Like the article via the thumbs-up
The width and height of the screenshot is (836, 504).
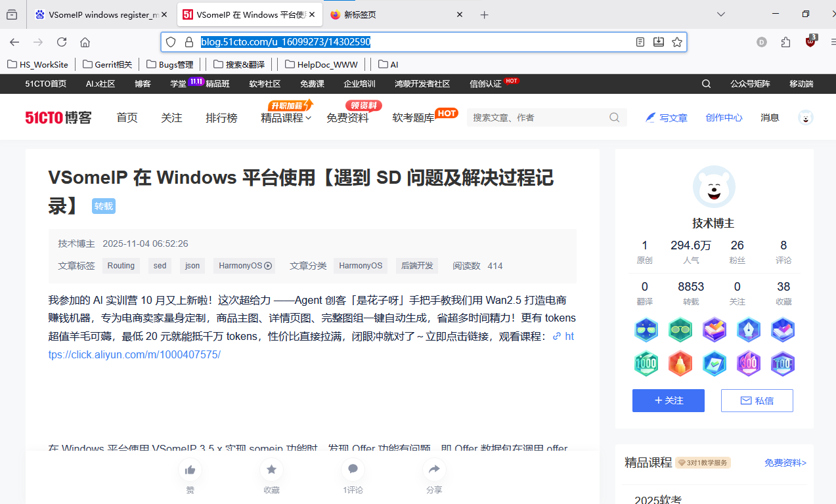pyautogui.click(x=190, y=469)
